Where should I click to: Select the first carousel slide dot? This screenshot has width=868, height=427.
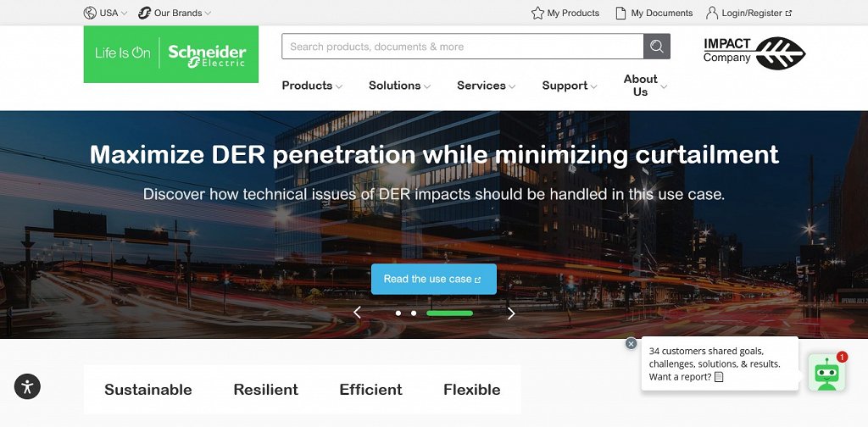pos(398,313)
